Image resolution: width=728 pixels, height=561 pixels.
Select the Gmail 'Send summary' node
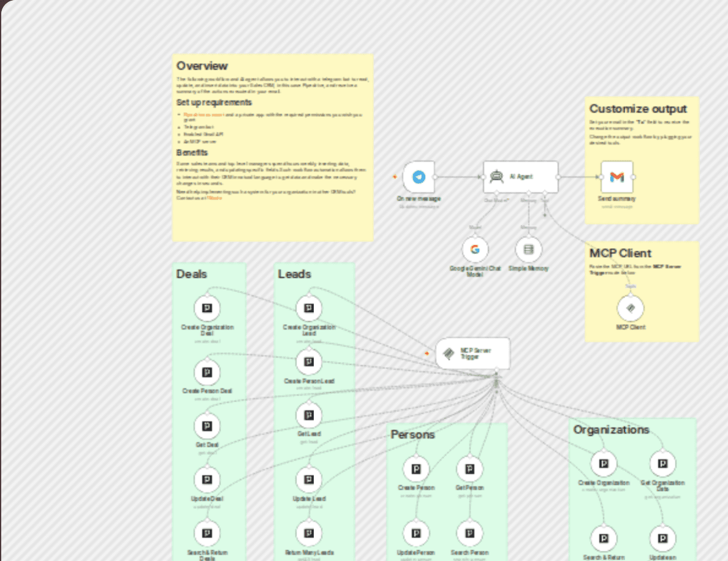[x=616, y=177]
